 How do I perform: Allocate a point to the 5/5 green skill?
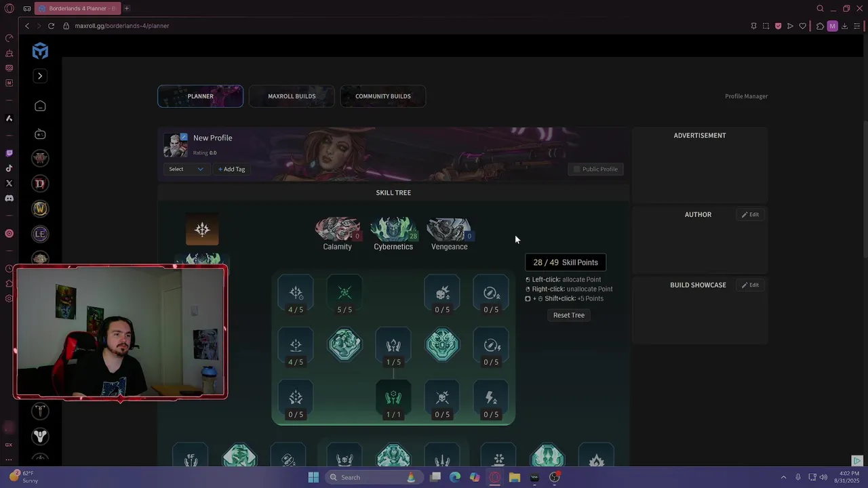coord(344,293)
